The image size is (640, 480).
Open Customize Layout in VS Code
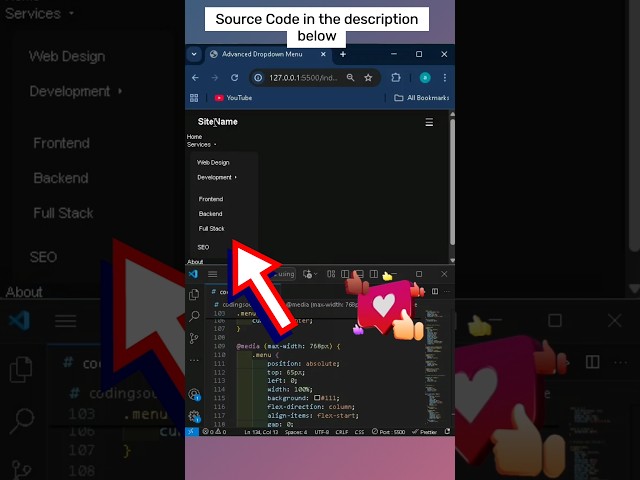click(331, 274)
